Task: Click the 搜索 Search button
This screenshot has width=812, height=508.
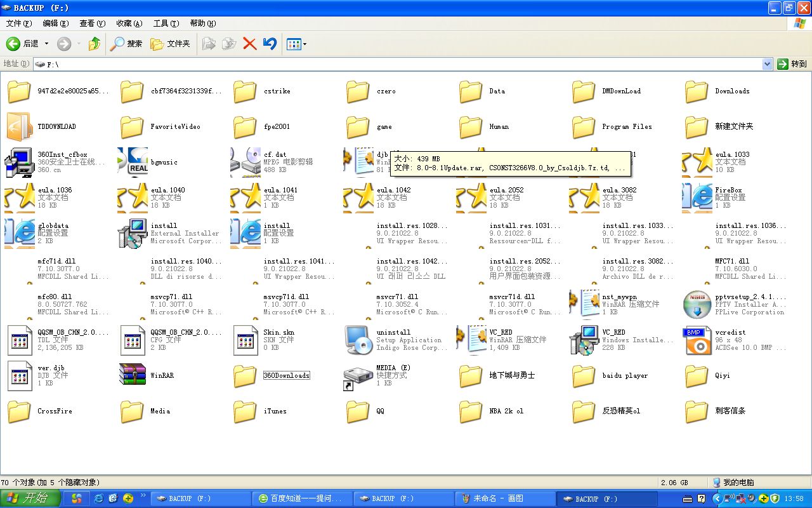Action: point(126,44)
